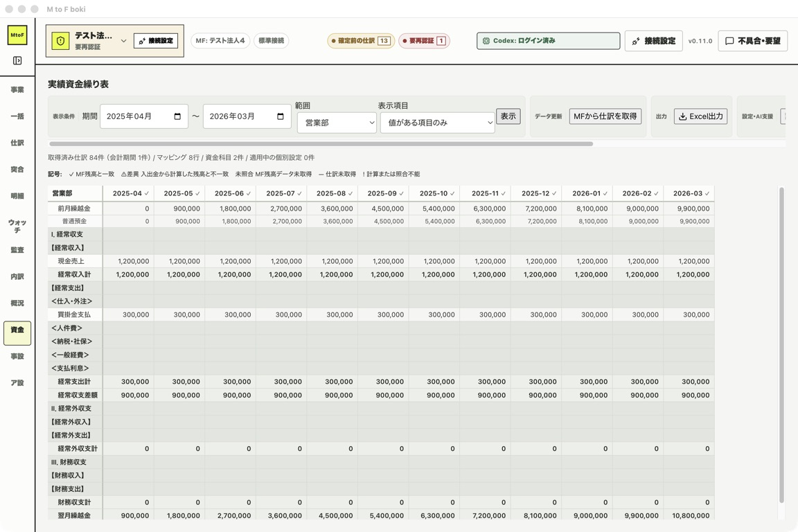
Task: Click the 確定前の仕訳 13 badge
Action: (361, 41)
